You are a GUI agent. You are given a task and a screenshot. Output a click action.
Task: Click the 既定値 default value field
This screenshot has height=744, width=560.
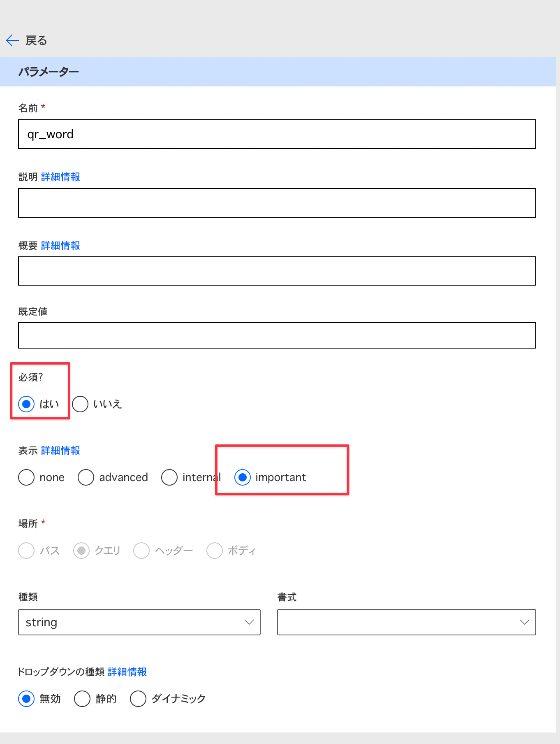277,335
